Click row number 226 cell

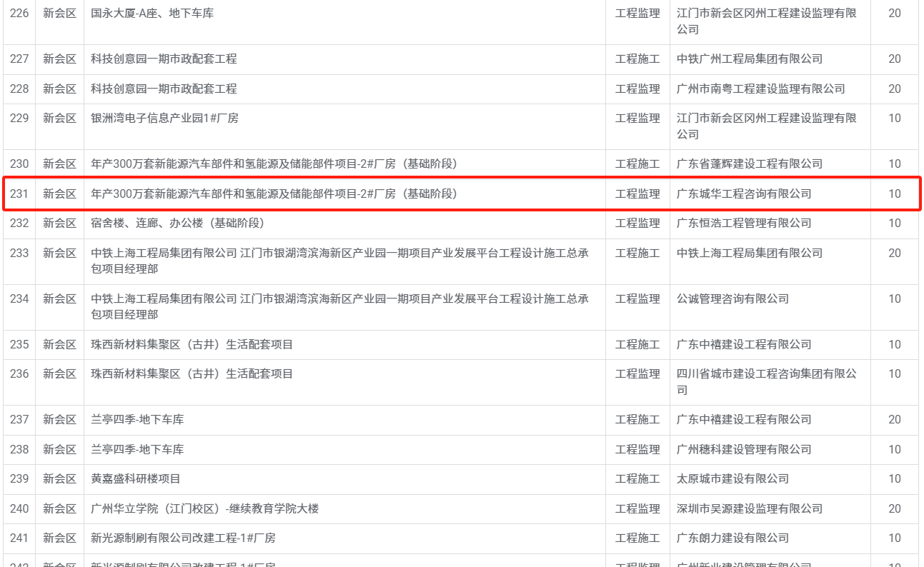(19, 14)
